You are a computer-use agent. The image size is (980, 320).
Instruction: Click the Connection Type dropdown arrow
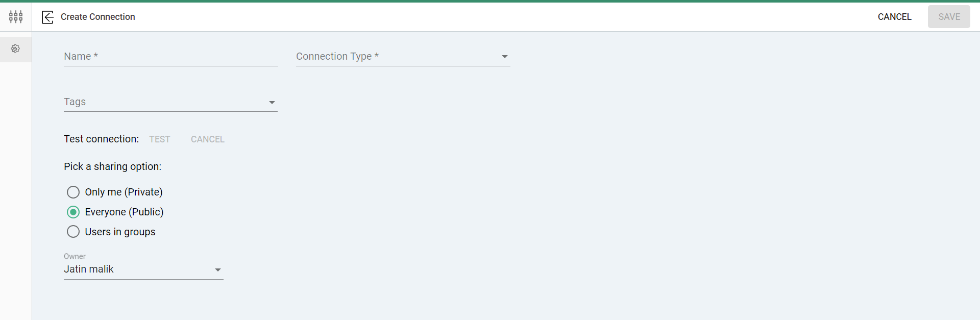tap(504, 57)
